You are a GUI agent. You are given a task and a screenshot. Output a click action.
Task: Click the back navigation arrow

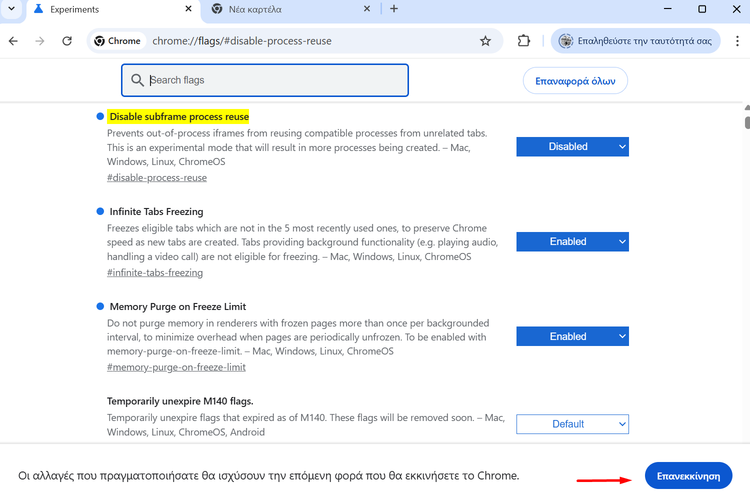point(14,41)
